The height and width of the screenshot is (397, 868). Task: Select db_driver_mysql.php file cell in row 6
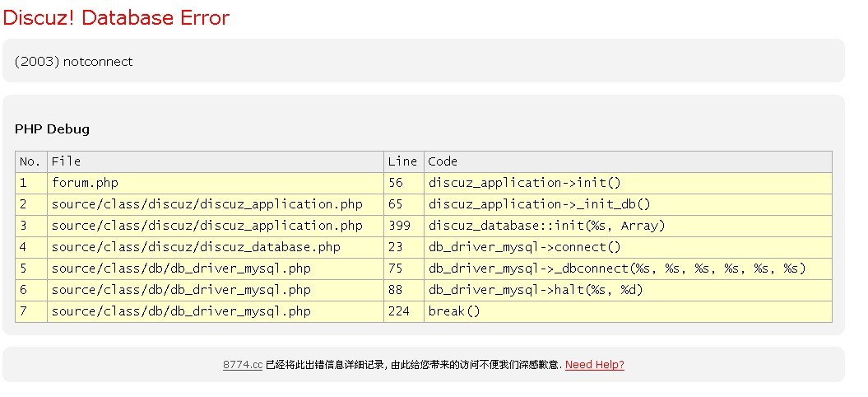pyautogui.click(x=216, y=291)
